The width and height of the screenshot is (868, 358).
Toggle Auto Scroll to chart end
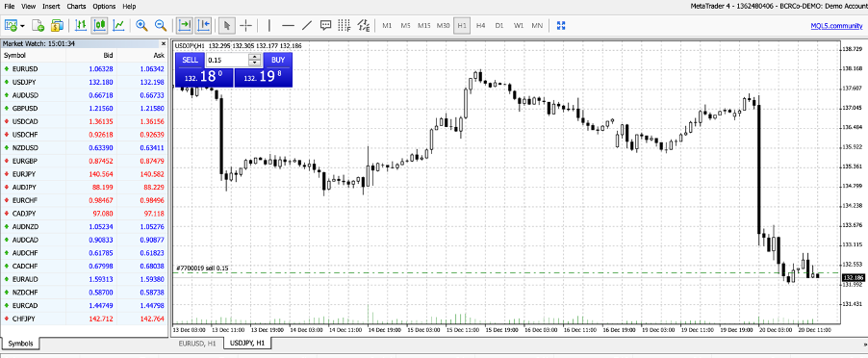pos(185,25)
